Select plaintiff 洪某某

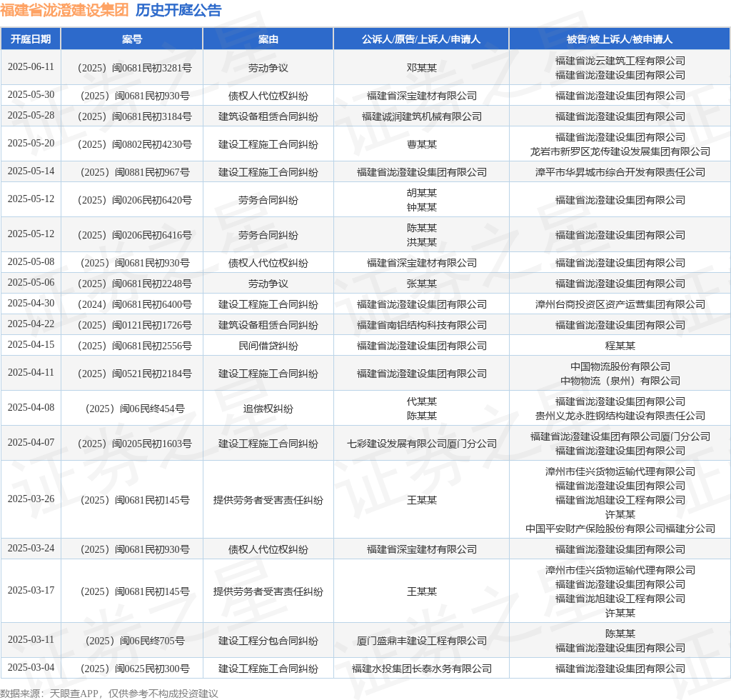[421, 242]
